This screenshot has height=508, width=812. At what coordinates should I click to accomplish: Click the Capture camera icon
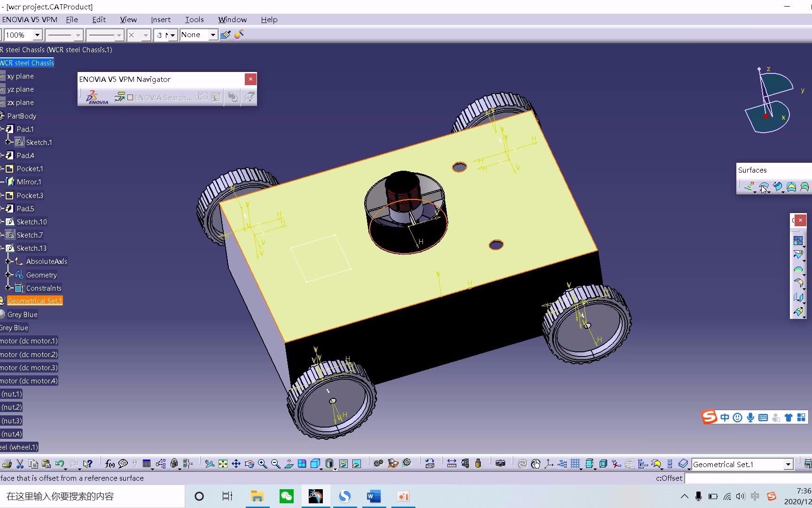(500, 464)
